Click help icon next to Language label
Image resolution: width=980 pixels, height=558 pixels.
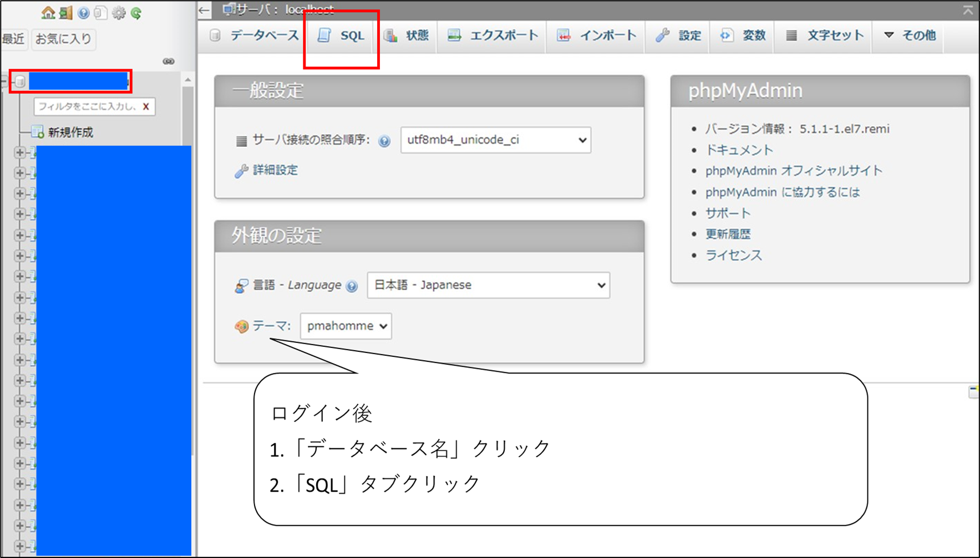pyautogui.click(x=352, y=286)
